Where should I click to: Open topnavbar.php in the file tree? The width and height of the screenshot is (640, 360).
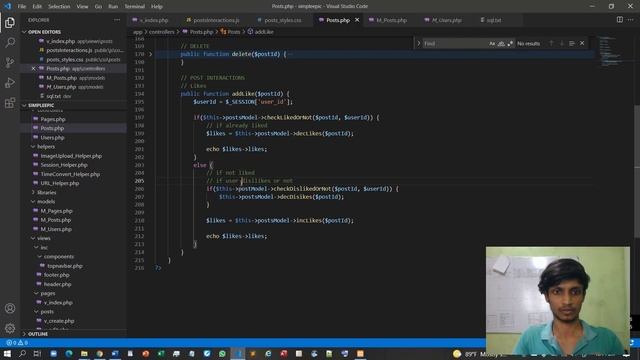(x=64, y=266)
